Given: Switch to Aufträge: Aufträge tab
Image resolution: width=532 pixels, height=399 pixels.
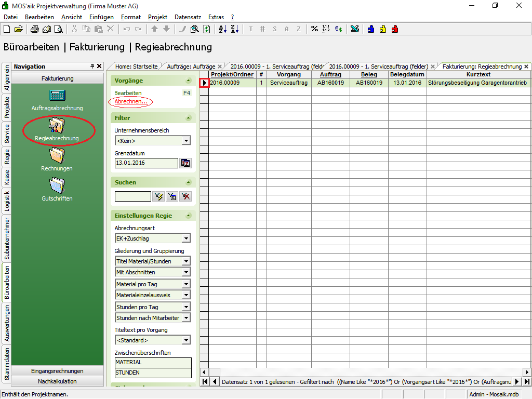Looking at the screenshot, I should click(191, 66).
